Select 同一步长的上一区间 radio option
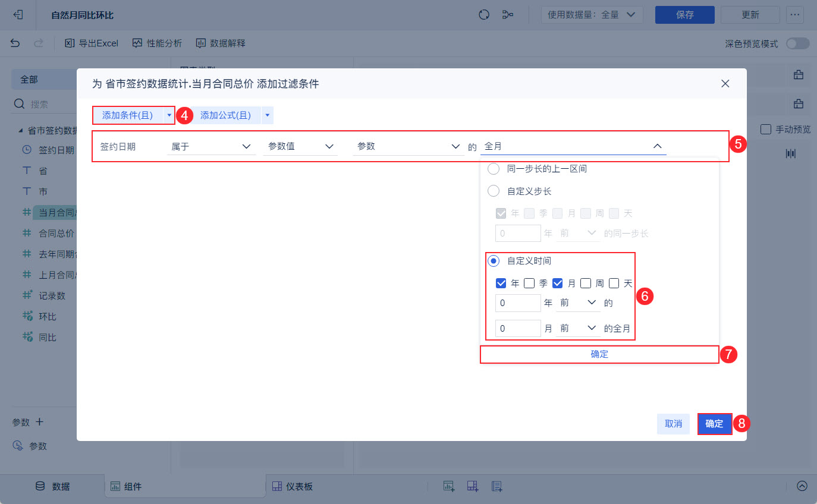817x504 pixels. point(493,169)
